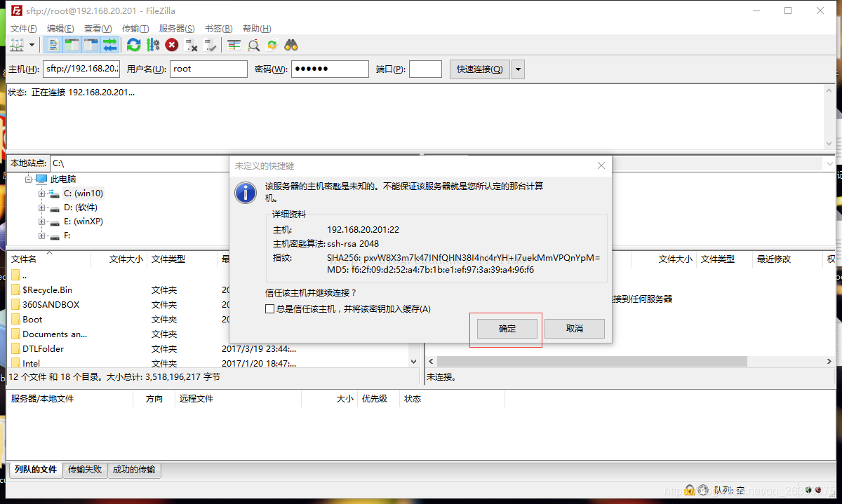Image resolution: width=842 pixels, height=504 pixels.
Task: Open the 编辑(E) menu
Action: pos(60,28)
